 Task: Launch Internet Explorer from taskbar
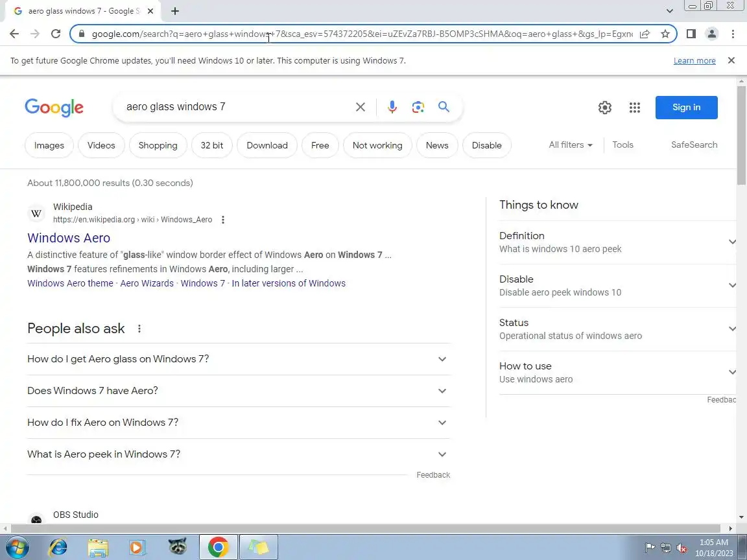58,547
